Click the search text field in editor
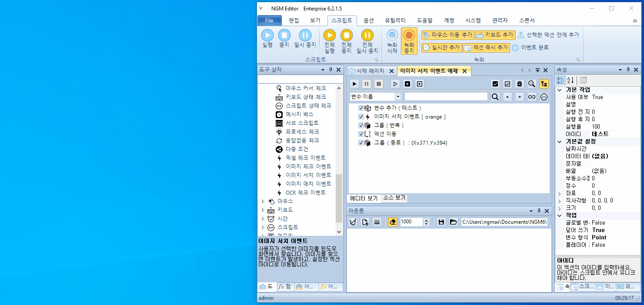 tap(446, 96)
